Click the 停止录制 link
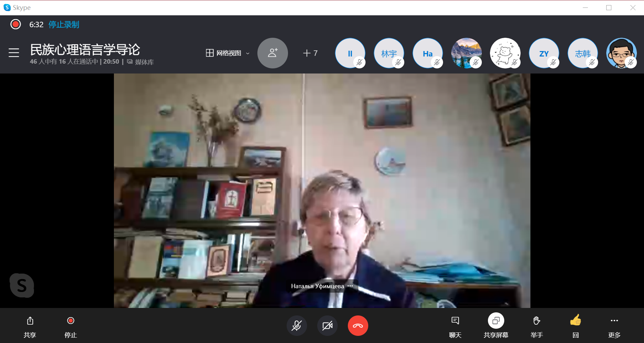Image resolution: width=644 pixels, height=343 pixels. (x=64, y=24)
